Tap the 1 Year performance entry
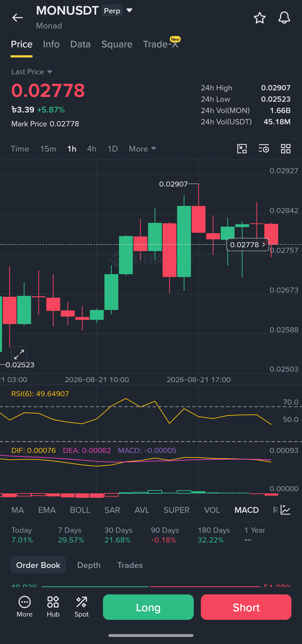The height and width of the screenshot is (644, 302). tap(255, 535)
